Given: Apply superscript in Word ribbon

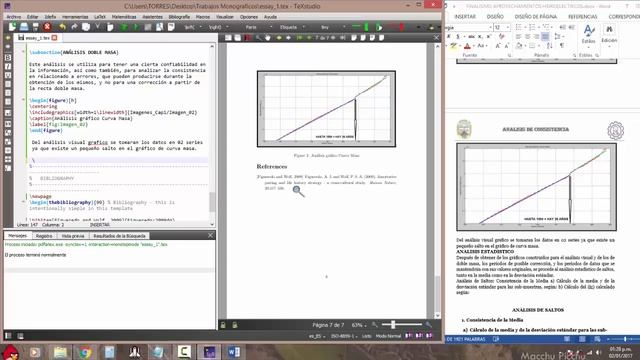Looking at the screenshot, I should [488, 37].
